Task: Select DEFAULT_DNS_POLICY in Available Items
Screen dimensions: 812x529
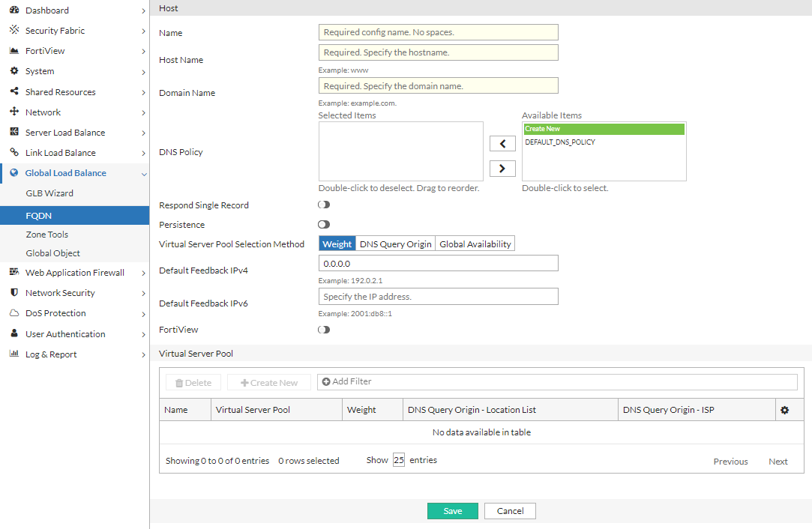Action: tap(560, 142)
